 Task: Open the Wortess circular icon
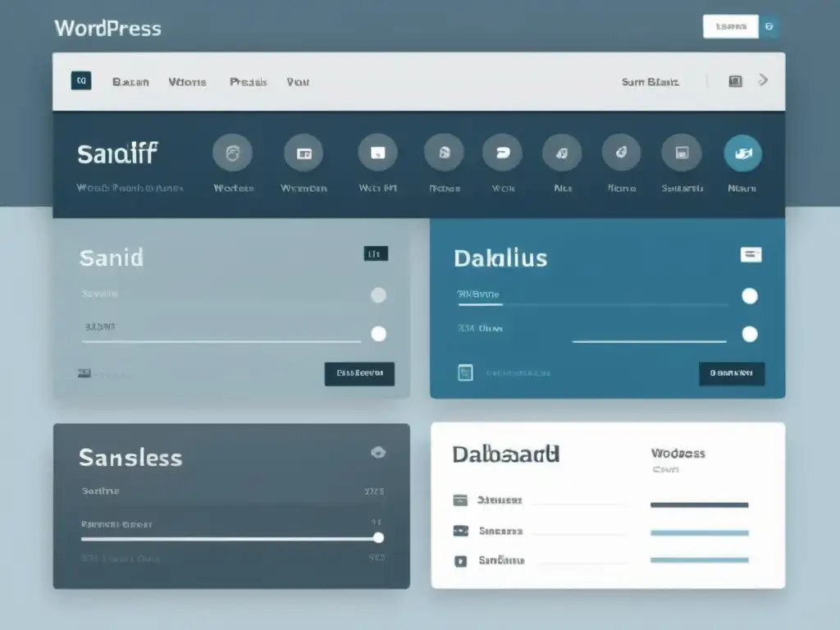pos(232,153)
